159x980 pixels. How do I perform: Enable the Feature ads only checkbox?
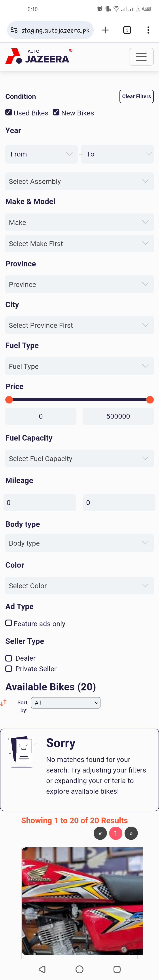pyautogui.click(x=8, y=623)
